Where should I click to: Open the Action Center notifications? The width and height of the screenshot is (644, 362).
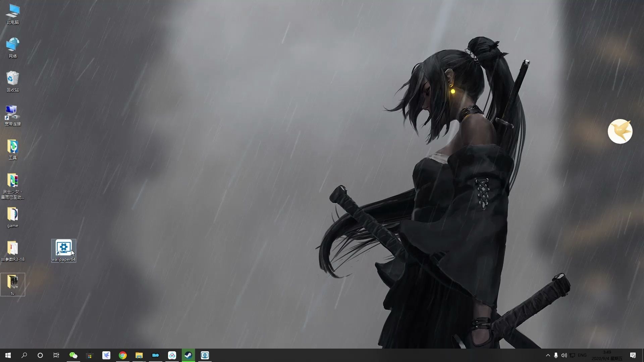[x=633, y=355]
